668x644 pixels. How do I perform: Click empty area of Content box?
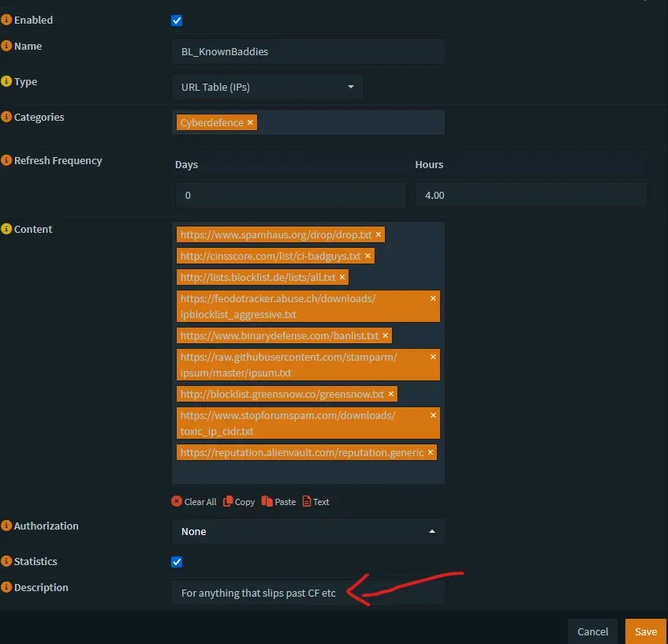pos(308,473)
